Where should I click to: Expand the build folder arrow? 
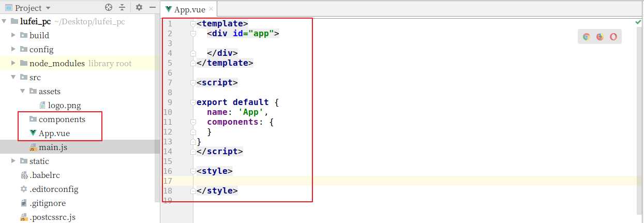coord(14,36)
